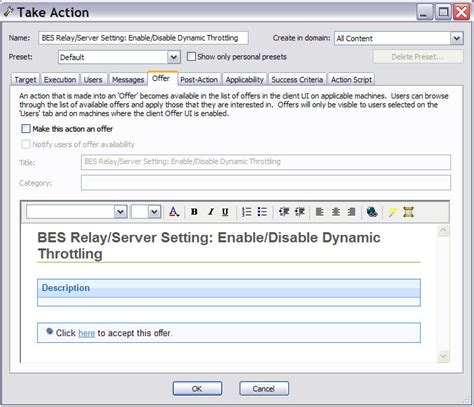474x407 pixels.
Task: Click the hourglass-shaped toolbar icon
Action: tap(408, 212)
